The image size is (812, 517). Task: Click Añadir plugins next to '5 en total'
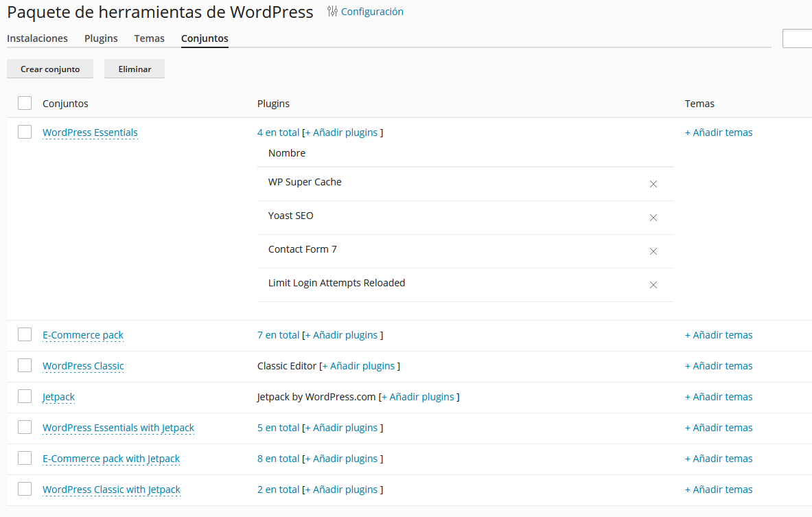pyautogui.click(x=342, y=428)
